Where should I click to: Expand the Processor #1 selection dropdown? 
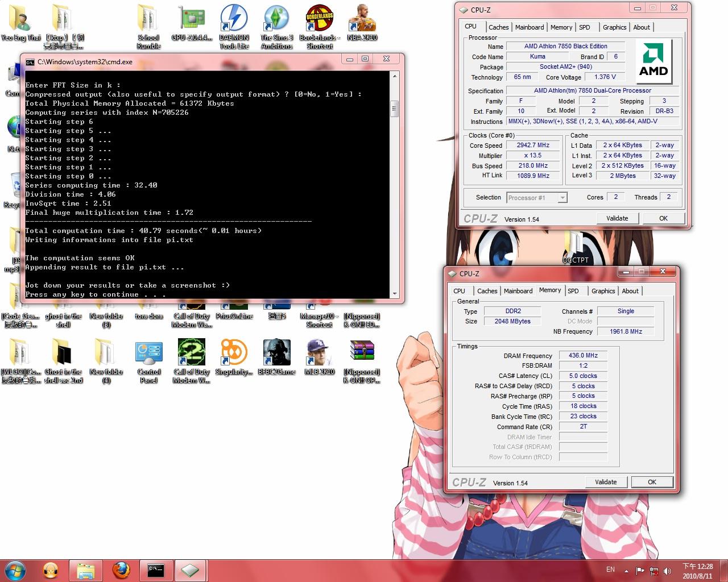(562, 198)
